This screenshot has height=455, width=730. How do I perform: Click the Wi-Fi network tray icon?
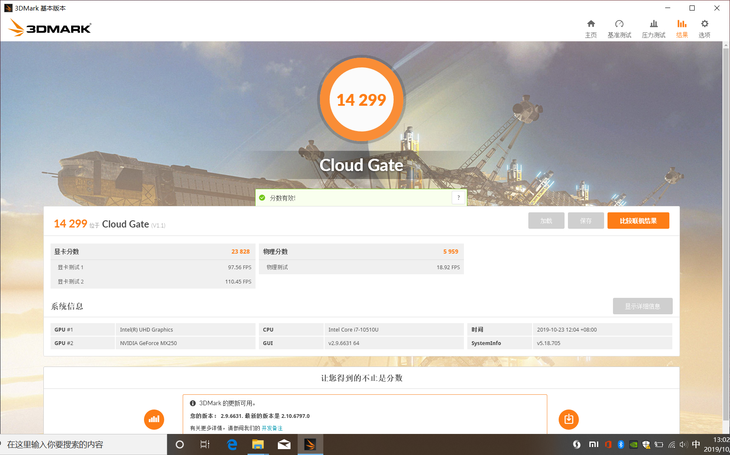coord(671,444)
